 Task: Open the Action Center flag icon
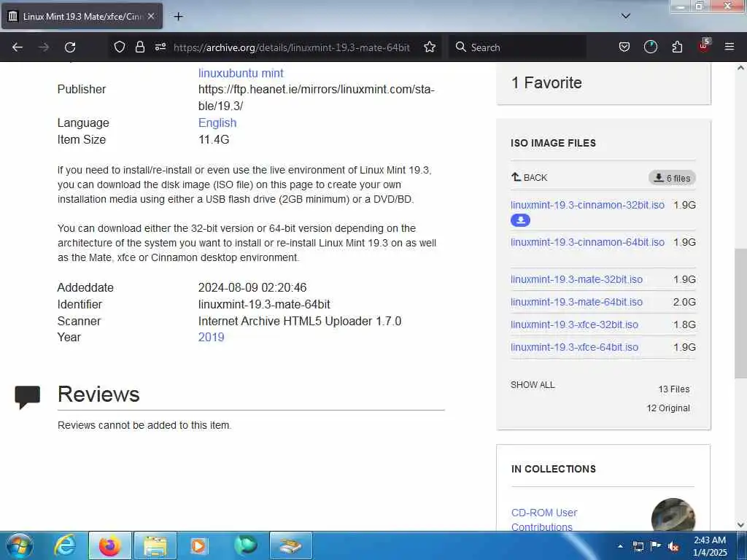(x=656, y=546)
